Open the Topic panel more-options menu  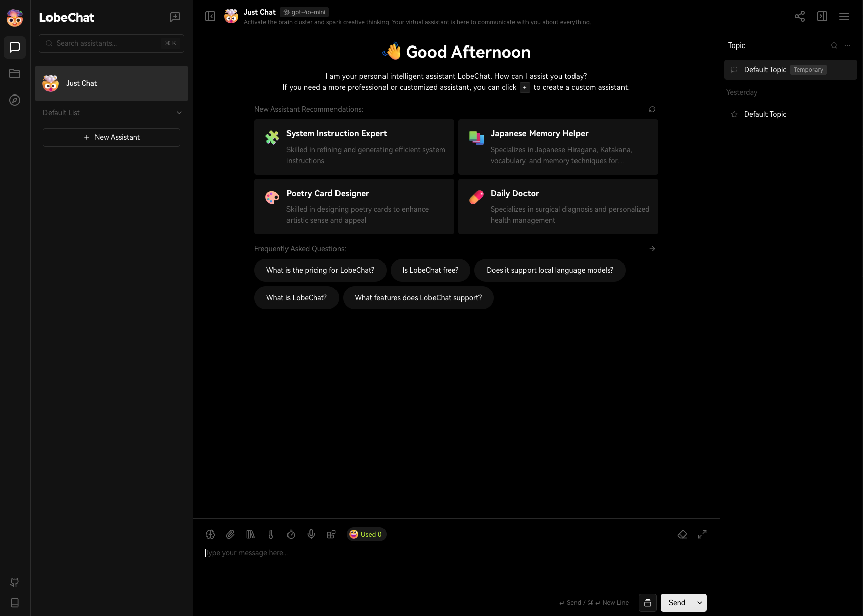click(x=848, y=45)
